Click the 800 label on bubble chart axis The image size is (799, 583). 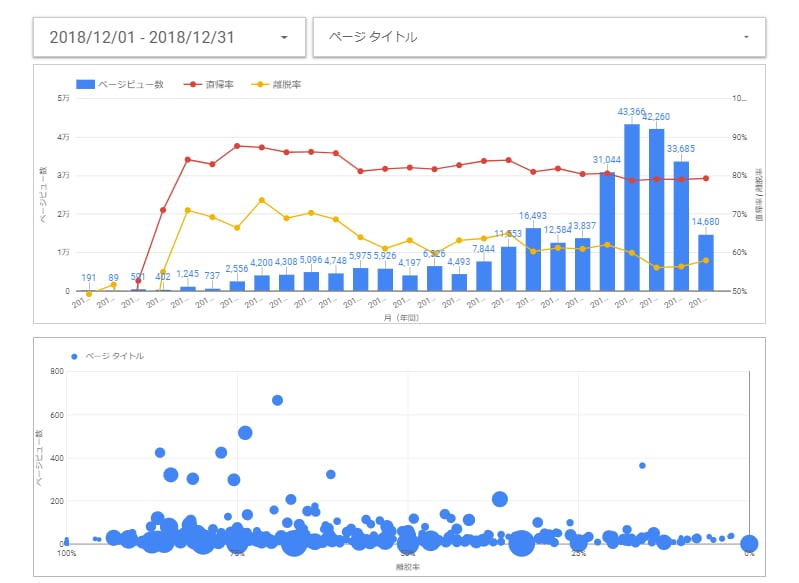coord(57,372)
